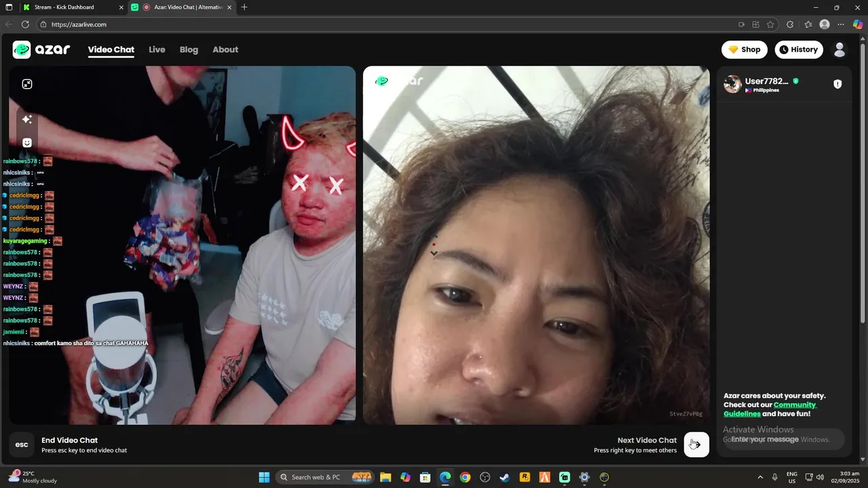
Task: Click the site information lock icon
Action: 43,24
